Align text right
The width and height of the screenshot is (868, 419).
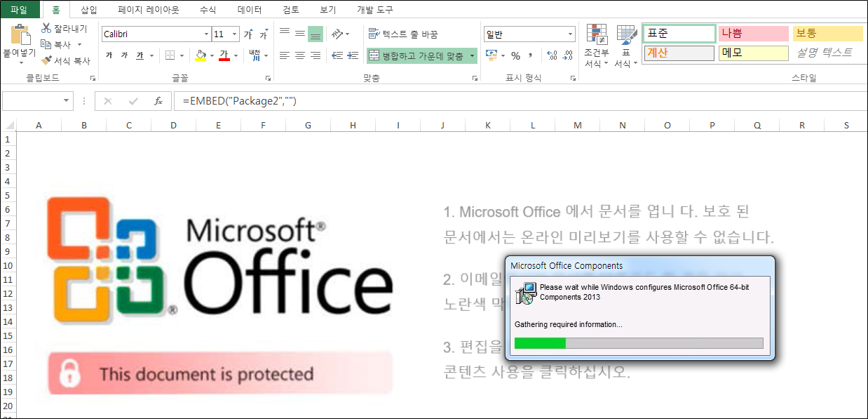[x=316, y=55]
